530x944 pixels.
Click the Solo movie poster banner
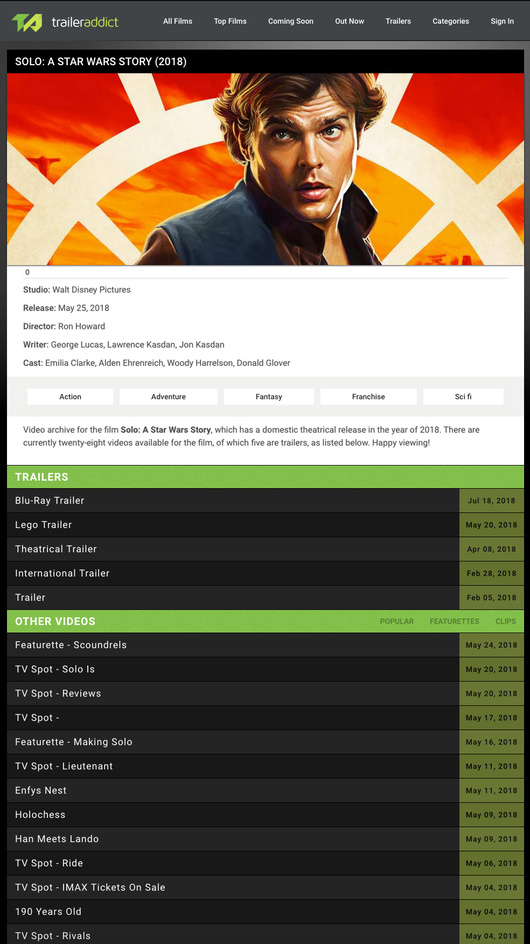click(x=265, y=169)
